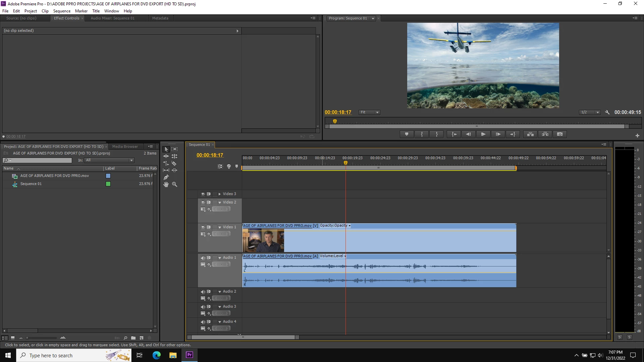Viewport: 644px width, 362px height.
Task: Expand the Video 3 track
Action: pos(220,194)
